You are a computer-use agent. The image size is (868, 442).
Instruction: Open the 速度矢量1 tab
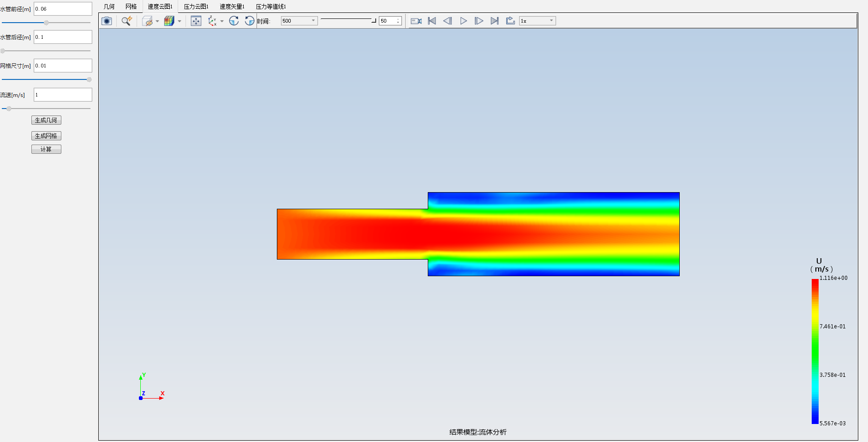tap(232, 6)
